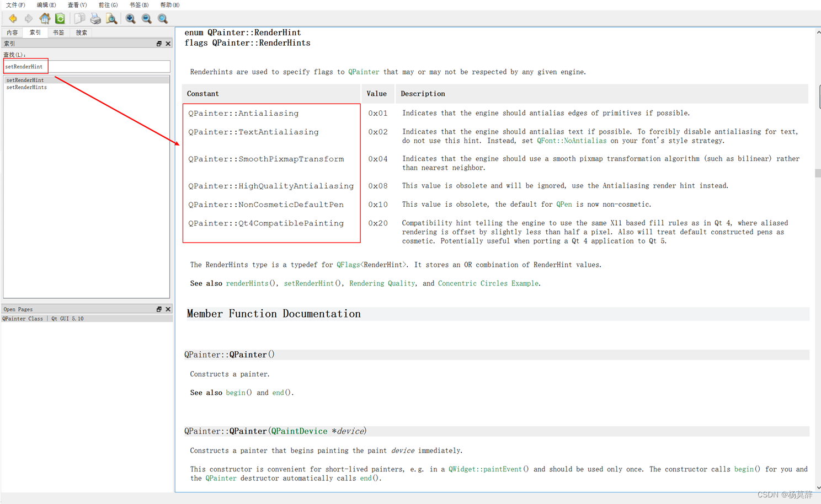The width and height of the screenshot is (821, 504).
Task: Open the QFont::NoAntialias link
Action: [x=572, y=141]
